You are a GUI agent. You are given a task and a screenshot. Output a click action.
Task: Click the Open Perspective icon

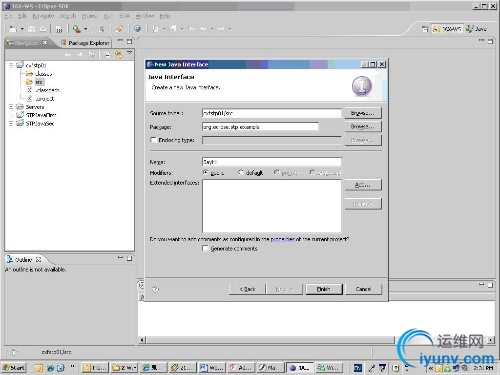(x=425, y=29)
